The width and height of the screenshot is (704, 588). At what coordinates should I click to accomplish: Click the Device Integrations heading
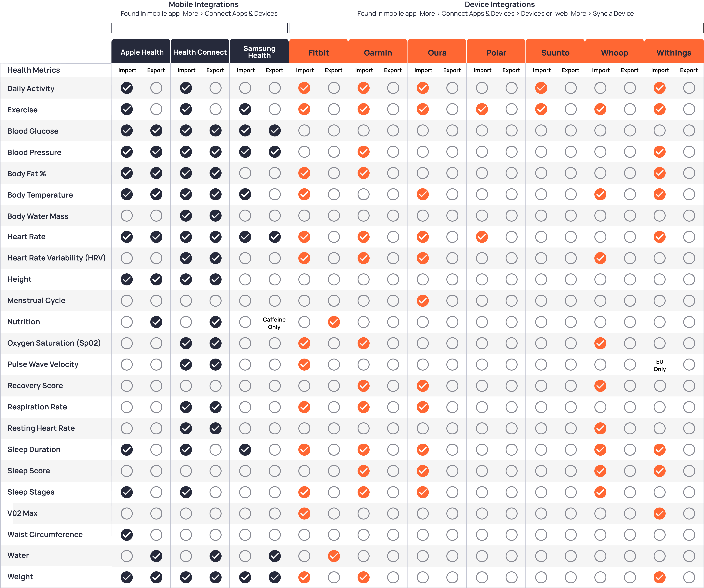click(500, 4)
